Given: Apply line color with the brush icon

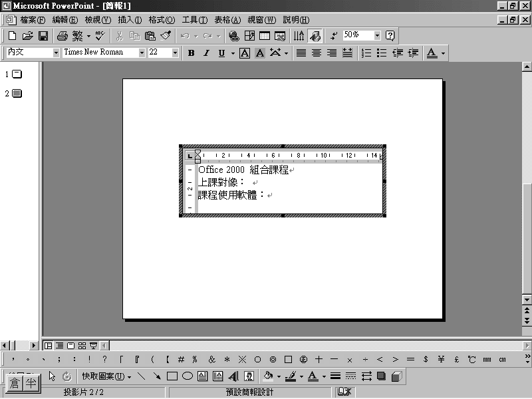Looking at the screenshot, I should point(291,376).
